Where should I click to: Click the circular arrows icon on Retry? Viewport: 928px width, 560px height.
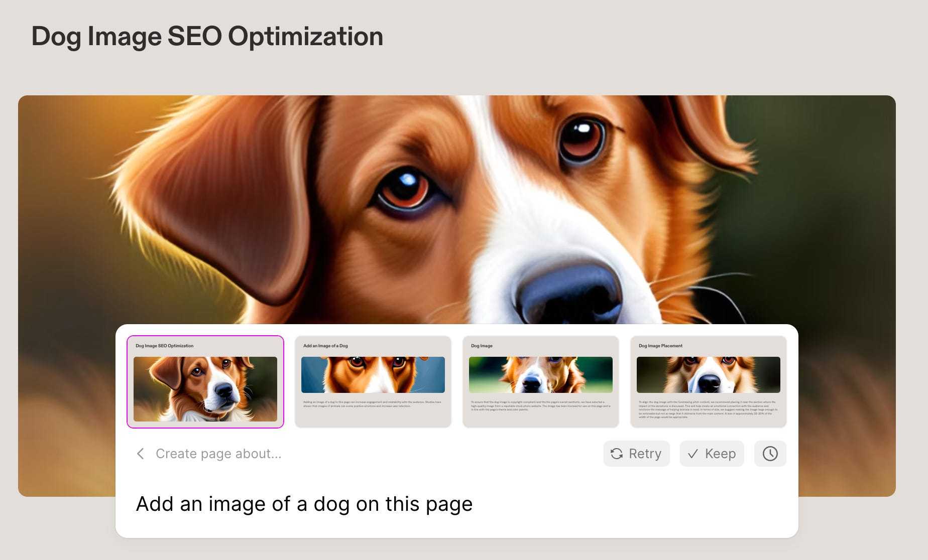tap(617, 454)
